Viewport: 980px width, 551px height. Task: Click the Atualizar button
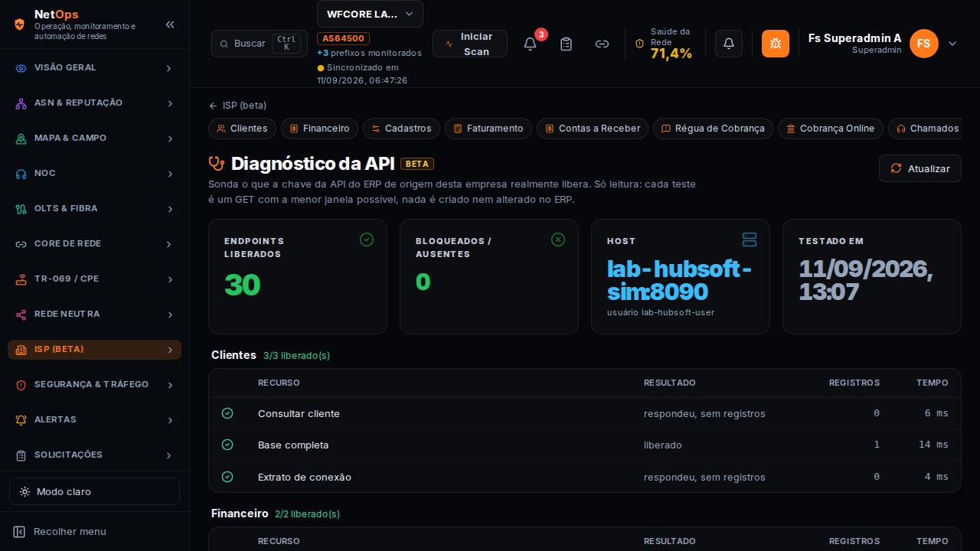(920, 168)
